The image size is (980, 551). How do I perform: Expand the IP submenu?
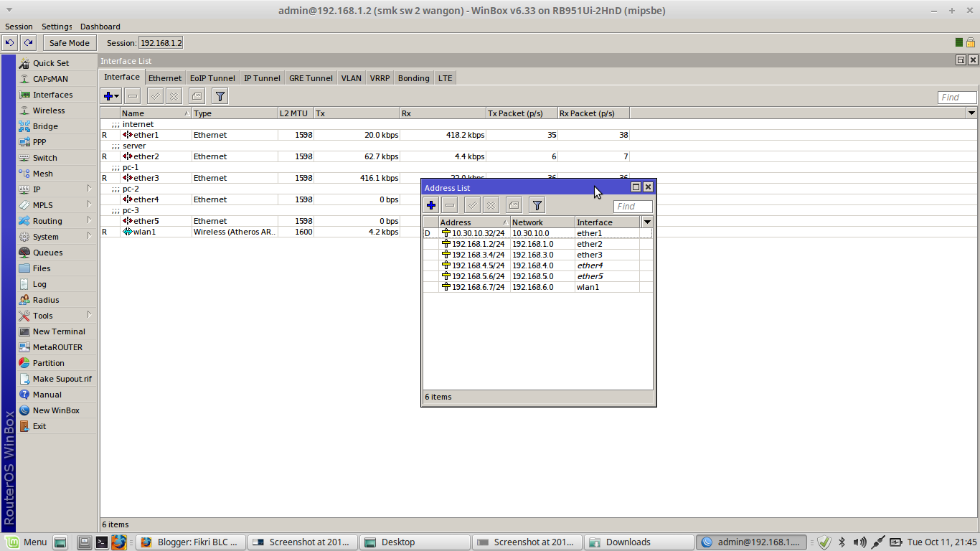pyautogui.click(x=57, y=189)
